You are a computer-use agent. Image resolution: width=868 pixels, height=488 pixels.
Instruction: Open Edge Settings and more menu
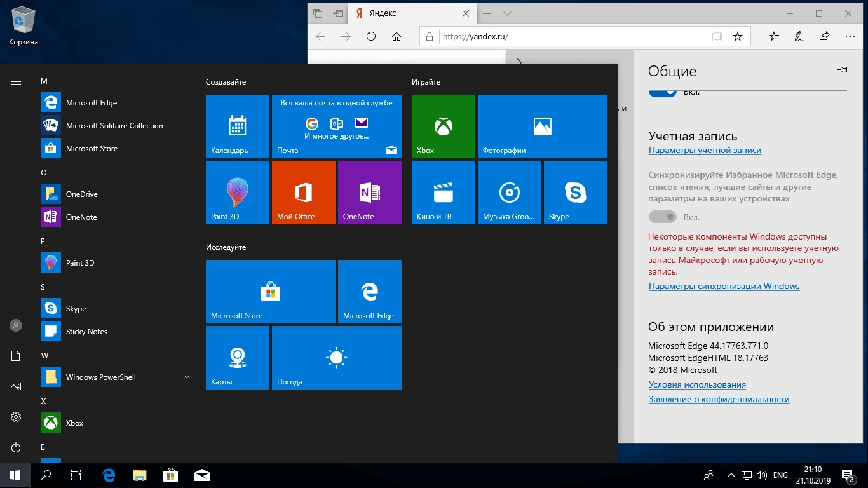pyautogui.click(x=850, y=36)
